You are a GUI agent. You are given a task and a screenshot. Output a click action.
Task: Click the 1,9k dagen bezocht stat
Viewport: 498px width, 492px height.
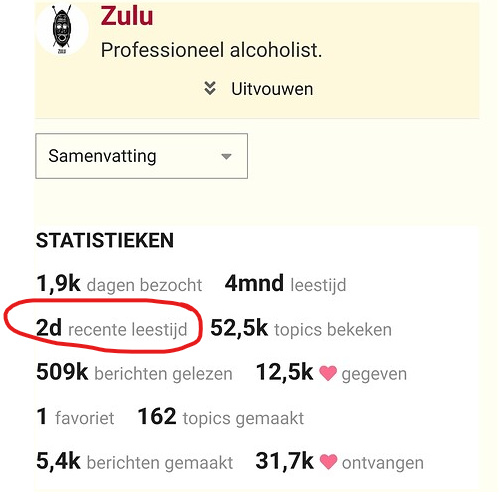click(x=119, y=284)
